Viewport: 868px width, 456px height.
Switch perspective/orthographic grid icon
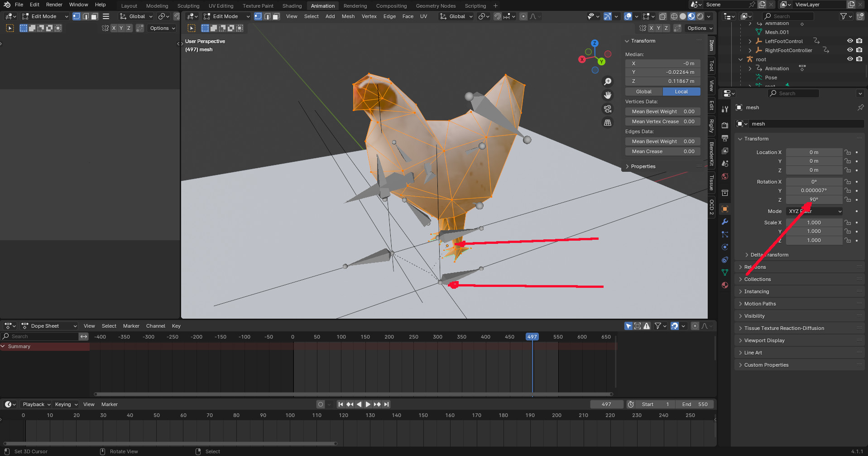pyautogui.click(x=608, y=123)
